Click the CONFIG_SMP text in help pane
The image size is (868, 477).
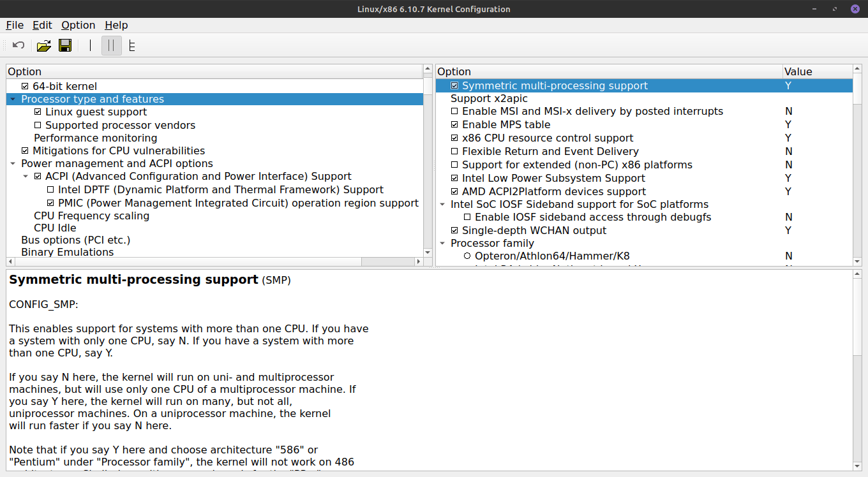click(x=43, y=305)
